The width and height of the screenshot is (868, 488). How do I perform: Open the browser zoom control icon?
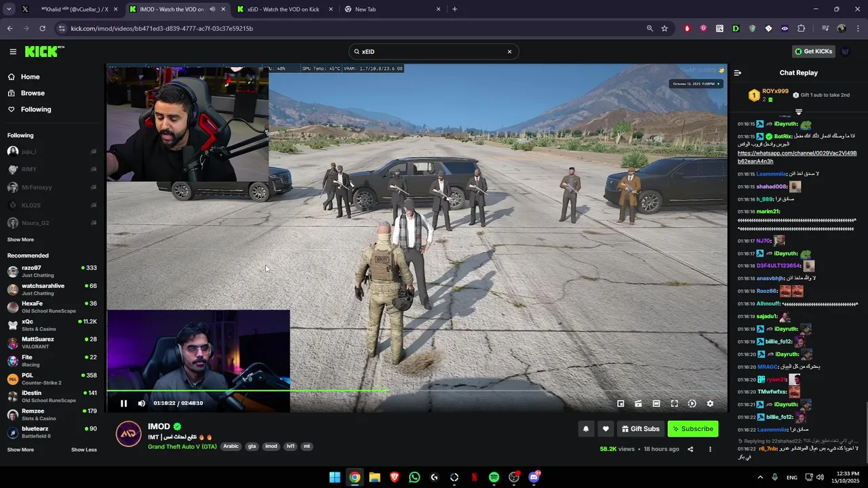[650, 28]
